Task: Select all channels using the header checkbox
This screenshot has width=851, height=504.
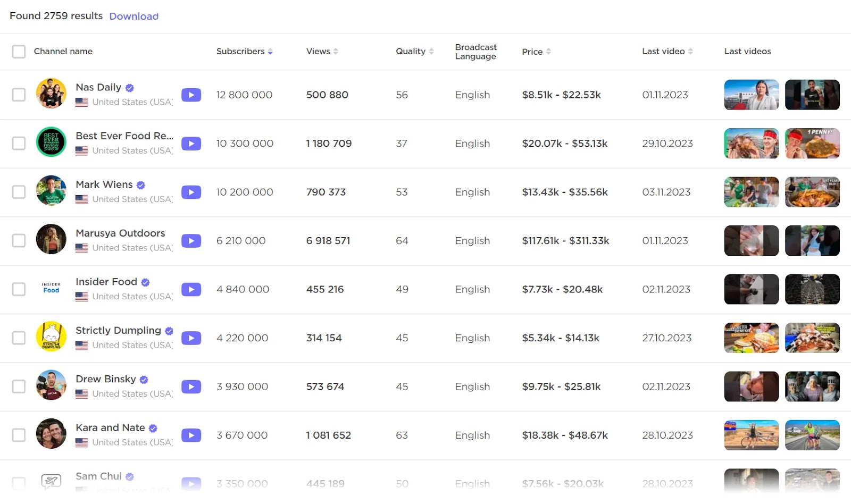Action: 19,51
